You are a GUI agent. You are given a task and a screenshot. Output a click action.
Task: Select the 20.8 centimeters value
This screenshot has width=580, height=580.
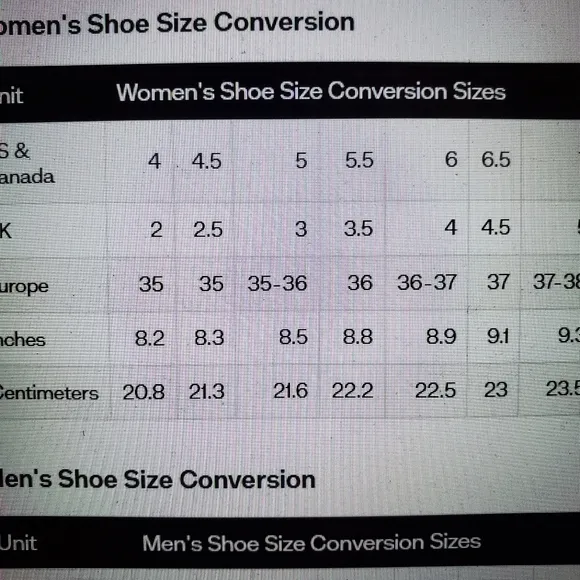[144, 392]
